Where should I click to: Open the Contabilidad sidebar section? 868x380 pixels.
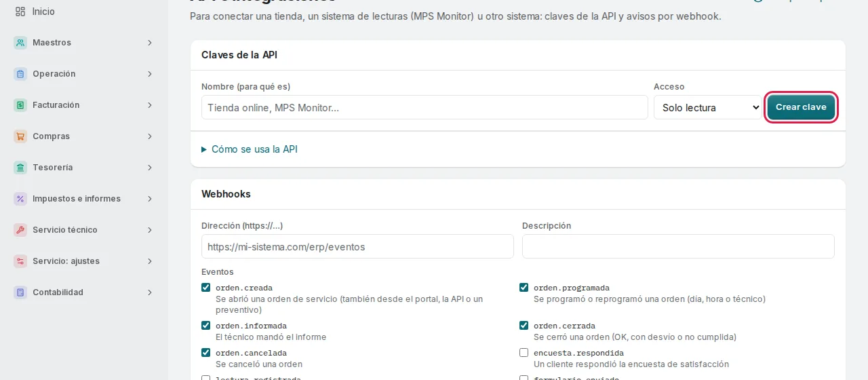(84, 292)
